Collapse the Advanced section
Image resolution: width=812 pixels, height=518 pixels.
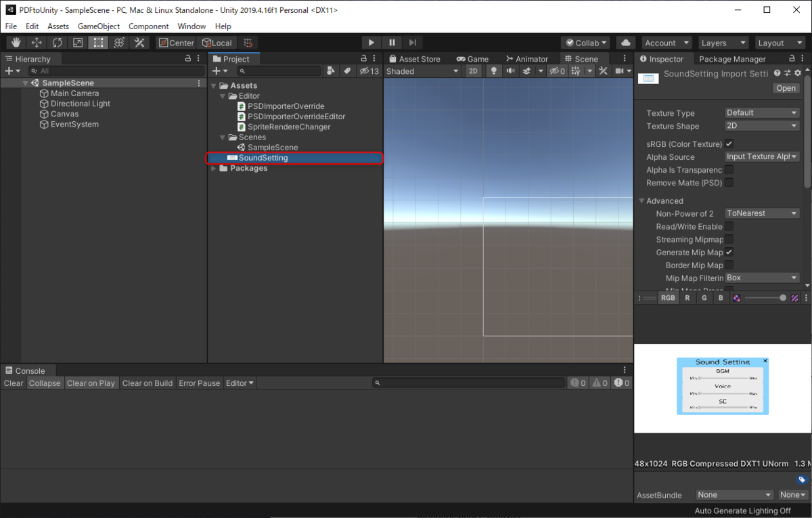point(642,201)
